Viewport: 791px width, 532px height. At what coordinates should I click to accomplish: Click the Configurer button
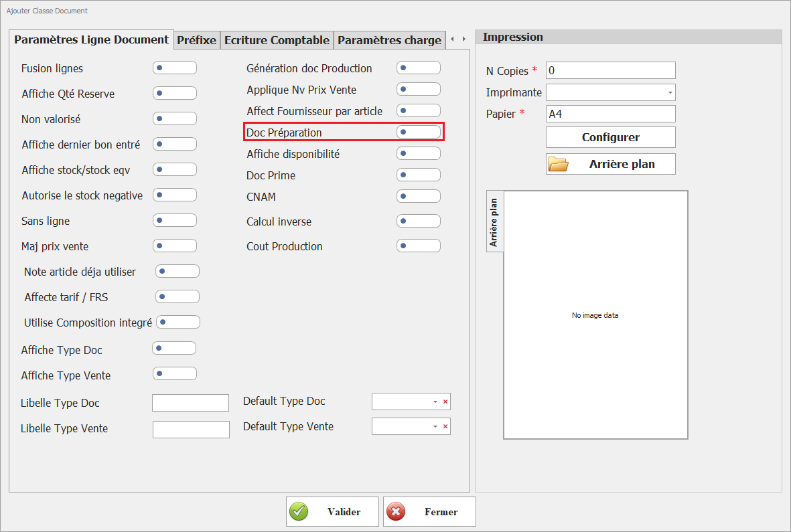tap(610, 137)
